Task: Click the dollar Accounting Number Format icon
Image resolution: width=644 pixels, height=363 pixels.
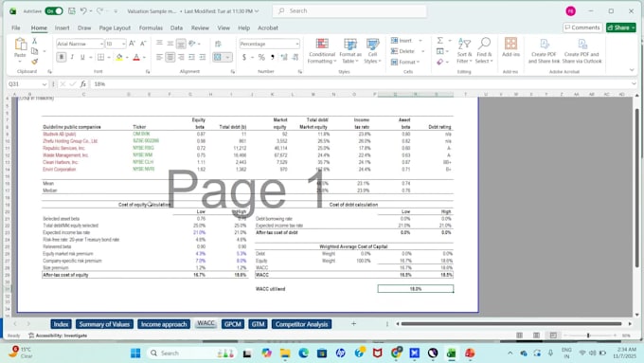Action: point(244,57)
